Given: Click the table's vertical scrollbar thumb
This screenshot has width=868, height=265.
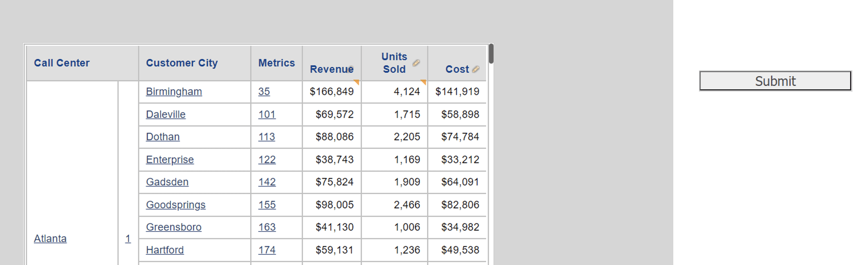Looking at the screenshot, I should (x=491, y=54).
